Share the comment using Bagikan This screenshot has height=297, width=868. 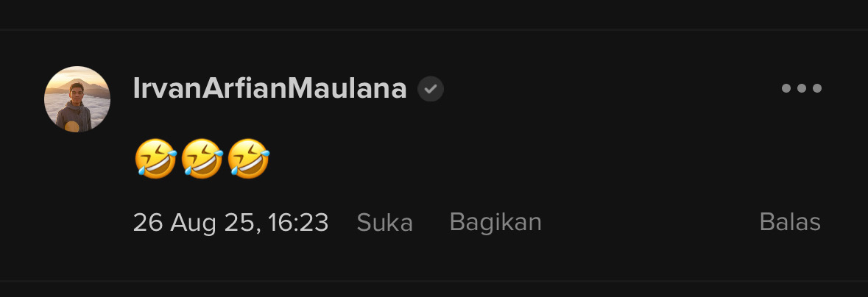(495, 222)
